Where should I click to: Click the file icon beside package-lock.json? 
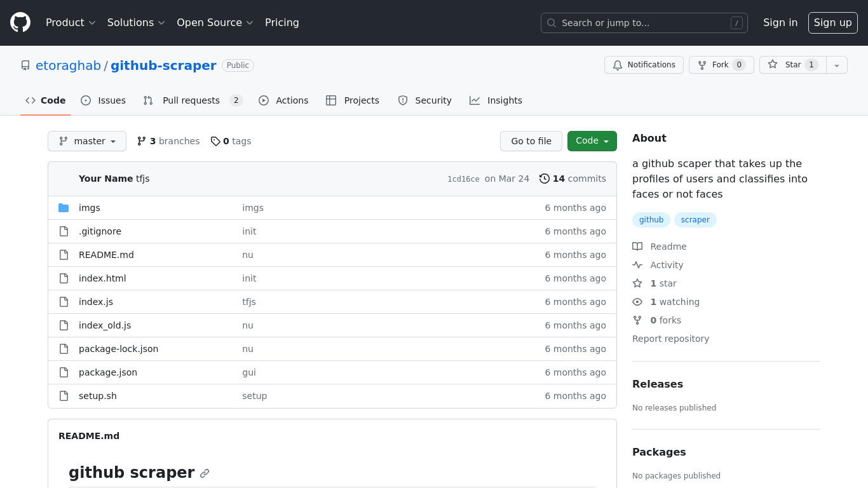point(64,349)
